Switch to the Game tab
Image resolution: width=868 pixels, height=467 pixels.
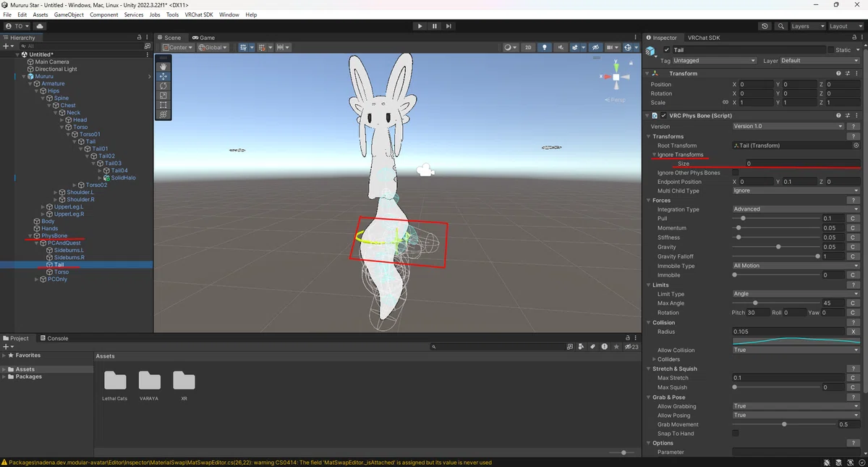tap(203, 38)
